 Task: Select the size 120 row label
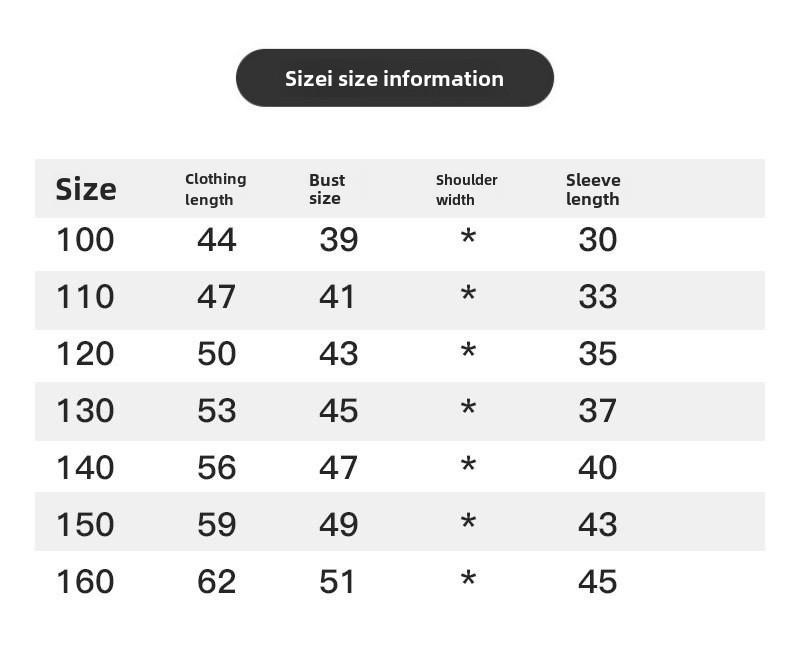point(85,353)
